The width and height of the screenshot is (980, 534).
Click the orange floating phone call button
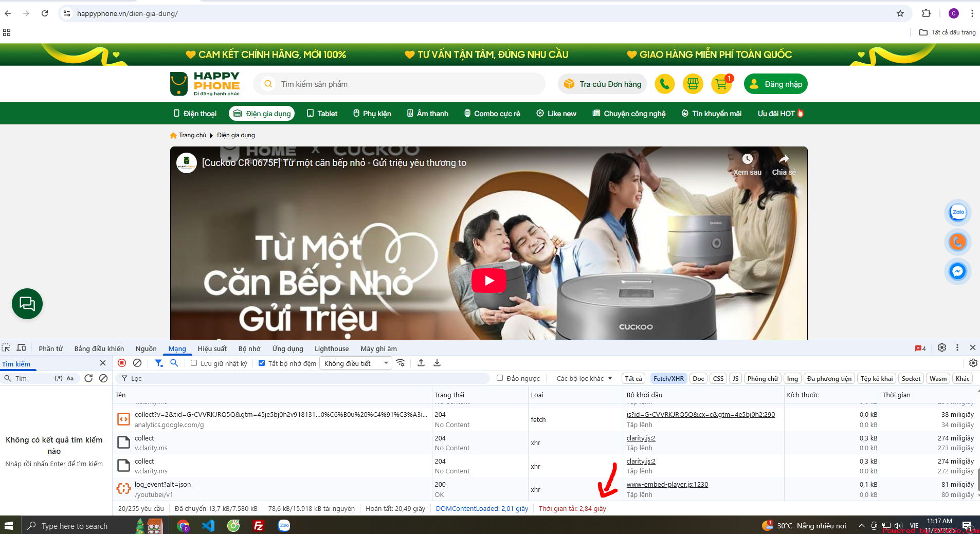tap(957, 242)
